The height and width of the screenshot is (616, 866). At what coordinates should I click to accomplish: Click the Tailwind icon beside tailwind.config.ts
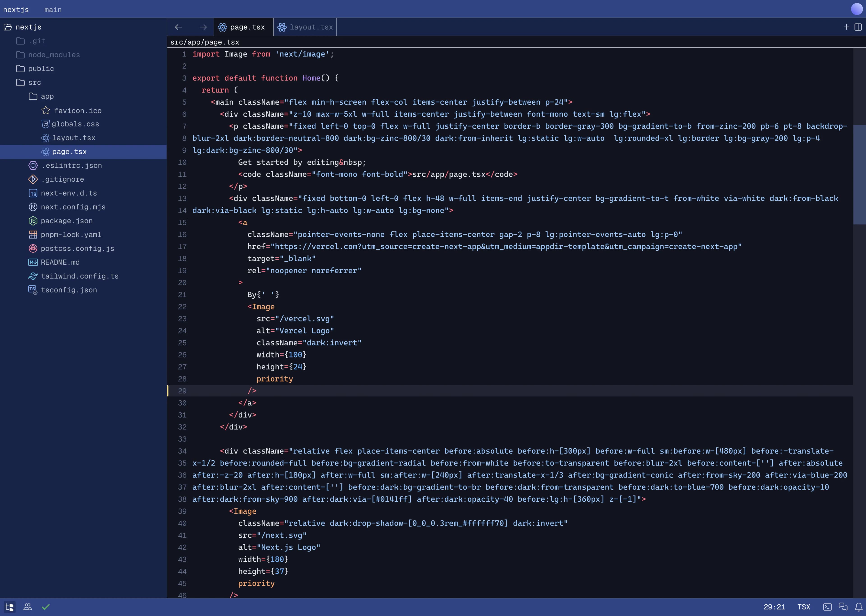[33, 276]
